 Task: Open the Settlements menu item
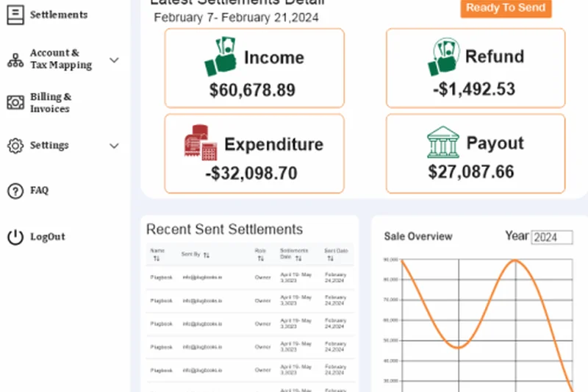[x=58, y=15]
